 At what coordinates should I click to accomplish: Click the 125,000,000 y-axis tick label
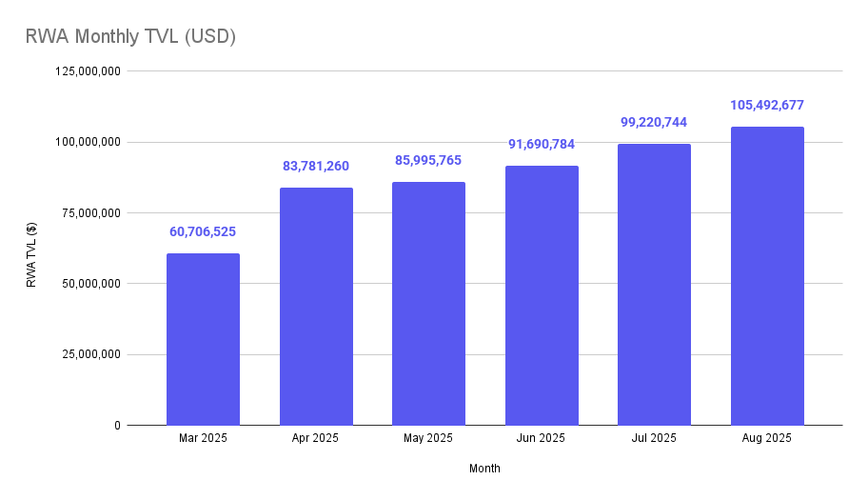[x=88, y=71]
